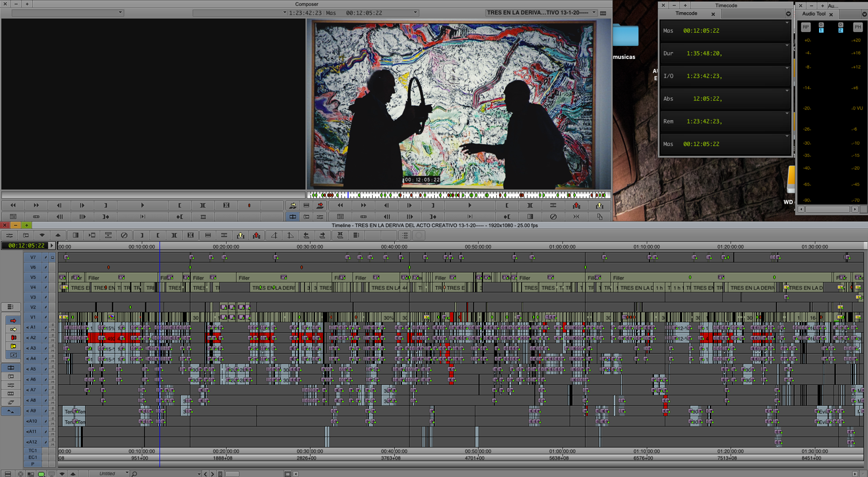Mute audio track A5
The image size is (868, 477).
click(x=53, y=371)
